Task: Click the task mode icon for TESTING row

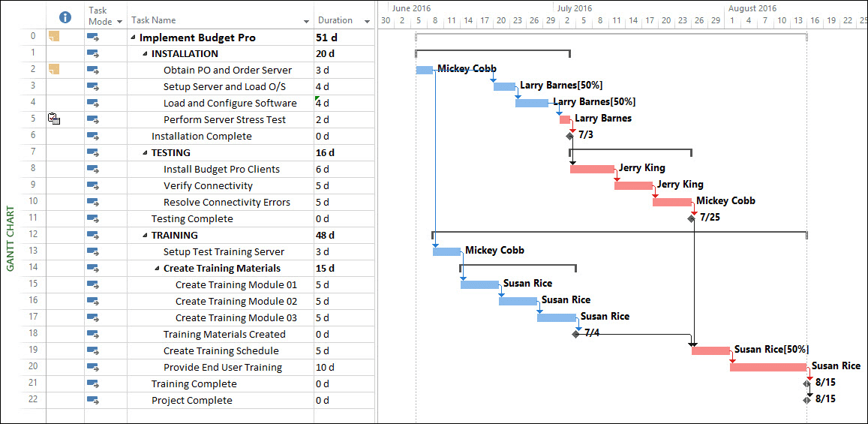Action: (x=92, y=153)
